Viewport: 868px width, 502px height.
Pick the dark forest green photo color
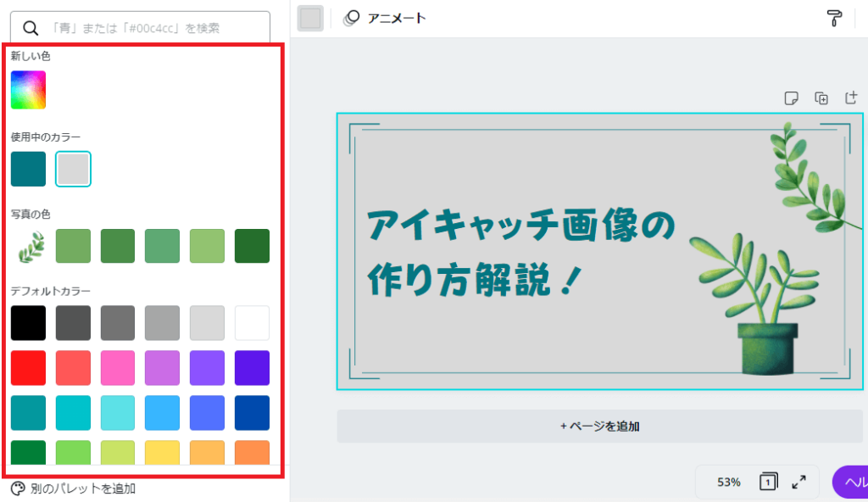point(252,246)
